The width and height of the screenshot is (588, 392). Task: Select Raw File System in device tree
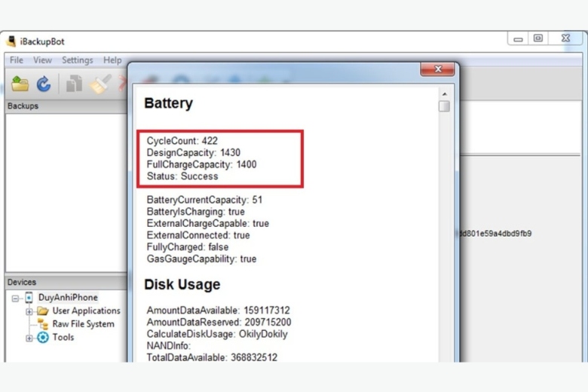(83, 324)
